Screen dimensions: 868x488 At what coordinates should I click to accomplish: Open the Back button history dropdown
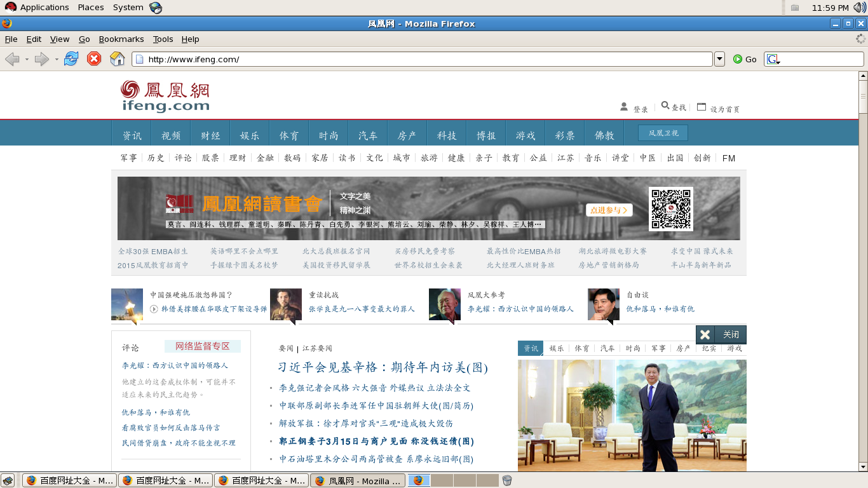coord(27,59)
